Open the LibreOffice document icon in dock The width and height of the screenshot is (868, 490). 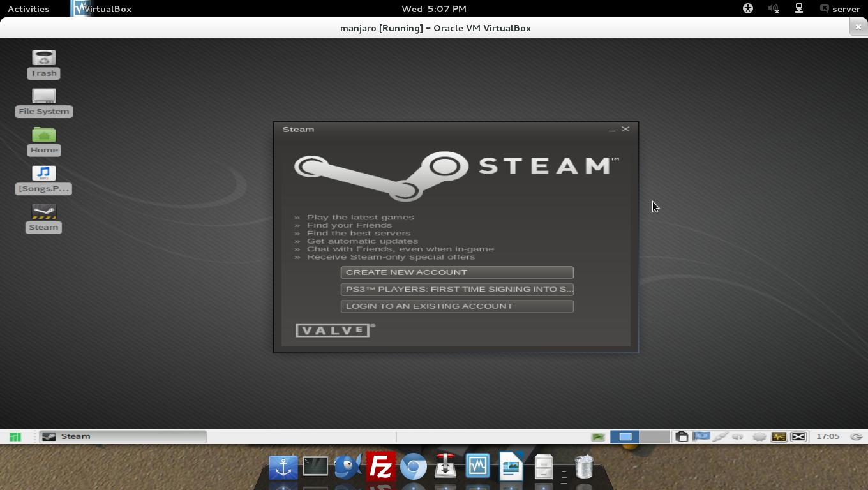point(511,467)
